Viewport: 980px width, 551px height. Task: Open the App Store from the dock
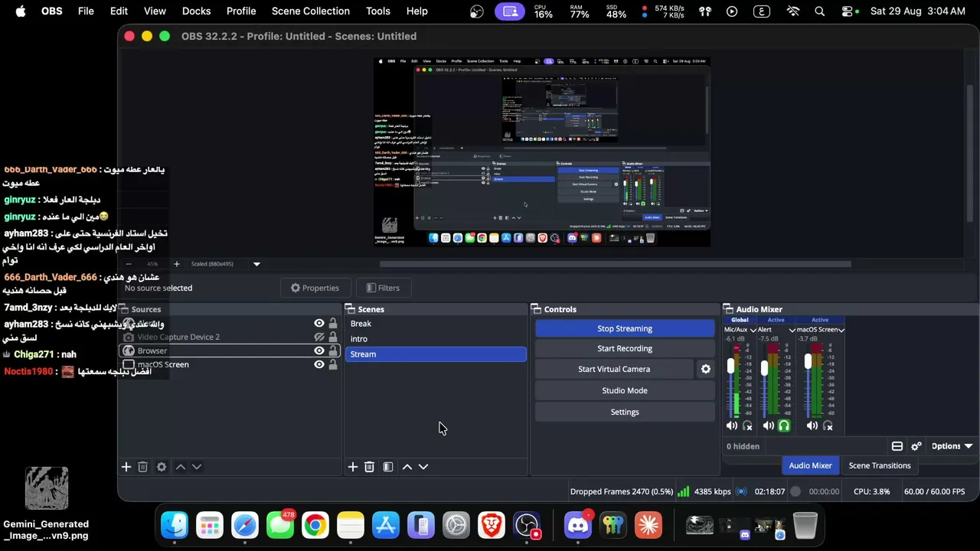[386, 525]
